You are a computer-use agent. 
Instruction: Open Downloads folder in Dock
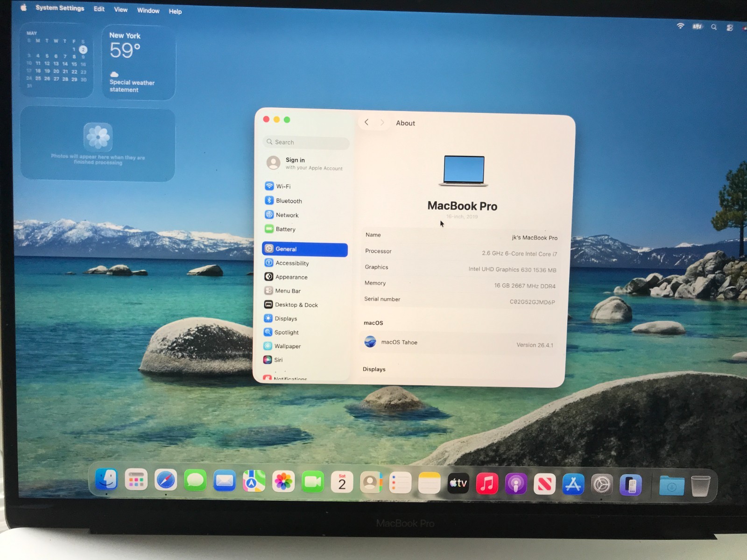click(x=671, y=486)
